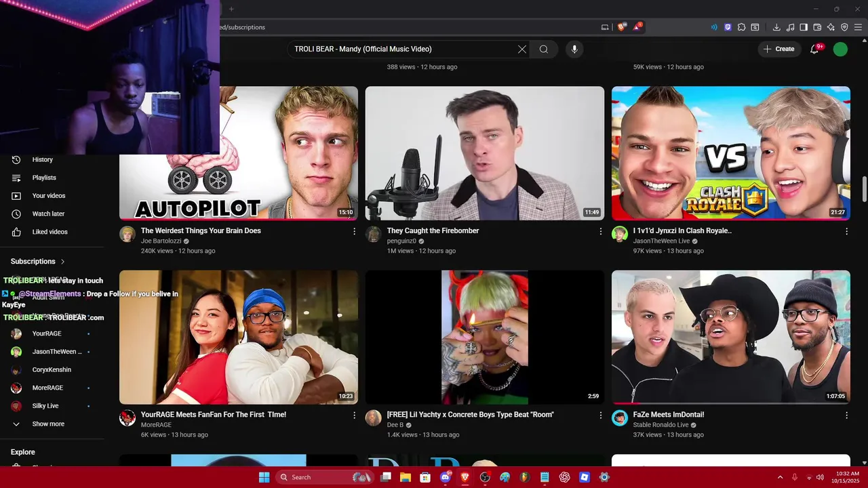Open Windows Start menu
868x488 pixels.
(264, 477)
